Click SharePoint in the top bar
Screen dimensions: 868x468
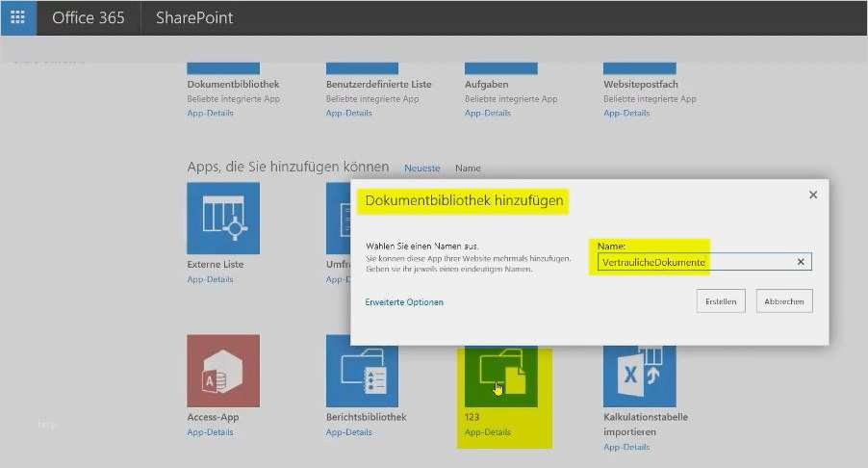click(193, 17)
